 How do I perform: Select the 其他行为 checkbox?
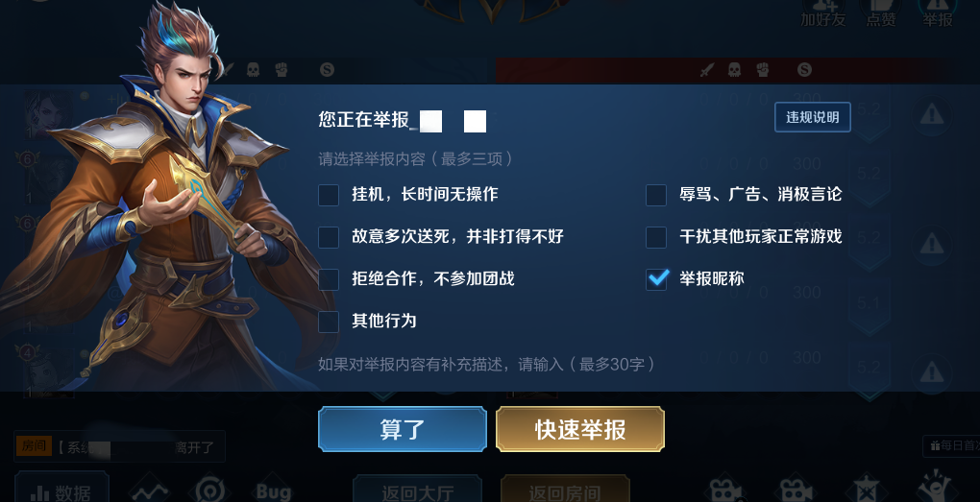329,322
